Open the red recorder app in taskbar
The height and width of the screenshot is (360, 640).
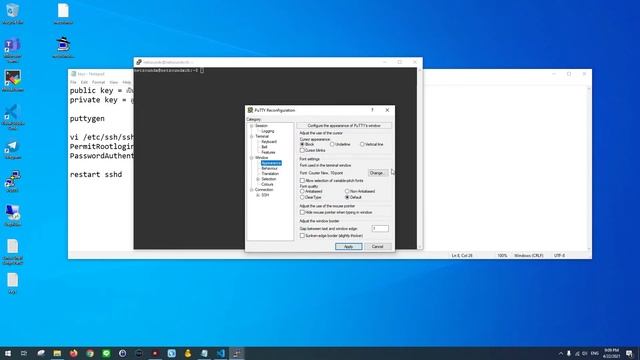[x=155, y=353]
